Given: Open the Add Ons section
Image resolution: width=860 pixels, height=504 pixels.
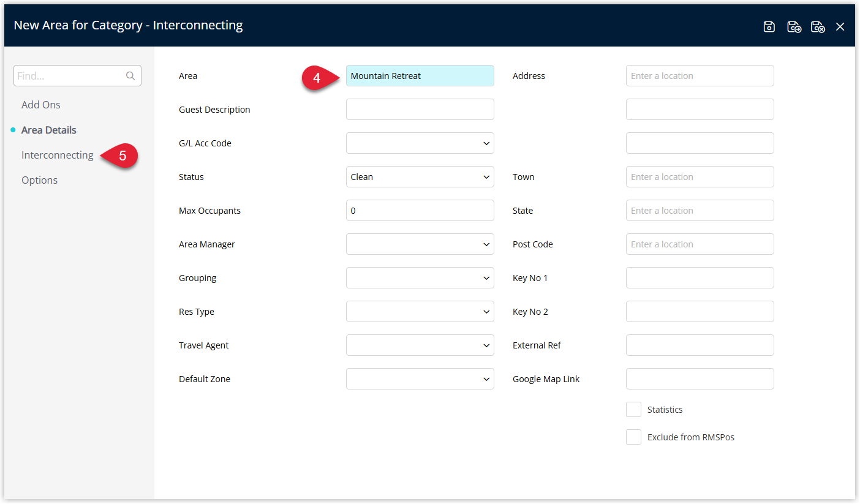Looking at the screenshot, I should (41, 105).
